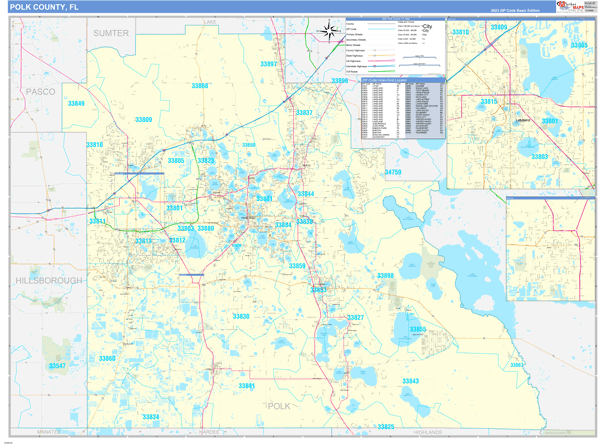Click the ZIP Code Index/Grid Locator header

pos(400,82)
